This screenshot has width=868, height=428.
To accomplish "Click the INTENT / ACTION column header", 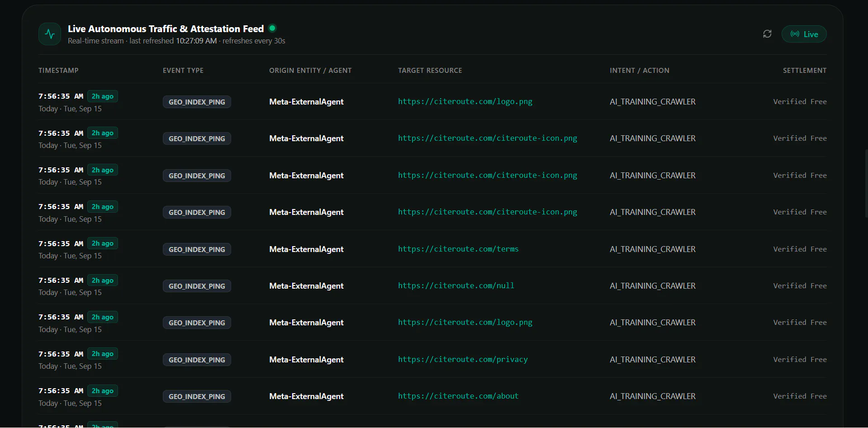I will [640, 70].
